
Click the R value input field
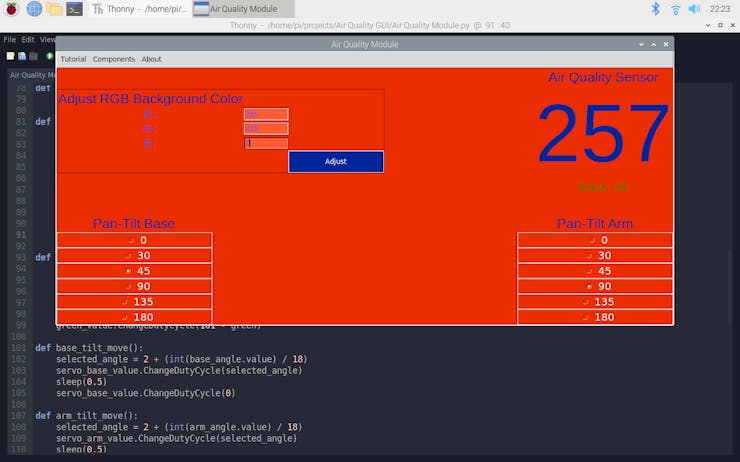[x=266, y=114]
